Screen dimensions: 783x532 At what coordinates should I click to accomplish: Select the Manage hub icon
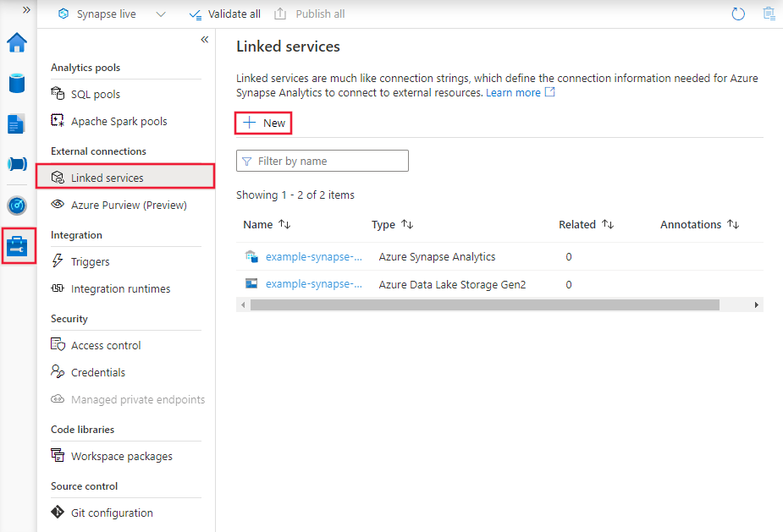(17, 245)
